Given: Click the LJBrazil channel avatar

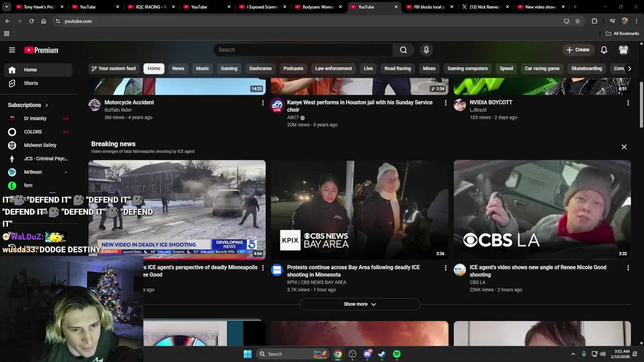Looking at the screenshot, I should click(x=460, y=105).
